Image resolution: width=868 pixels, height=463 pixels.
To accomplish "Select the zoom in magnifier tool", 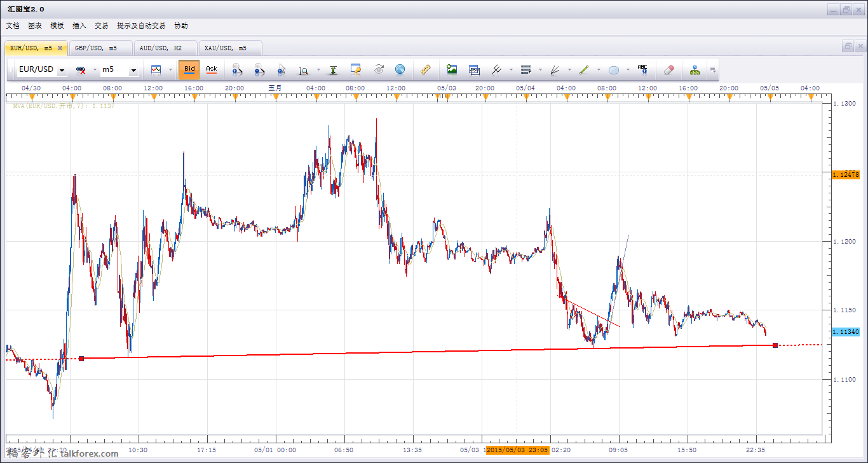I will (238, 69).
